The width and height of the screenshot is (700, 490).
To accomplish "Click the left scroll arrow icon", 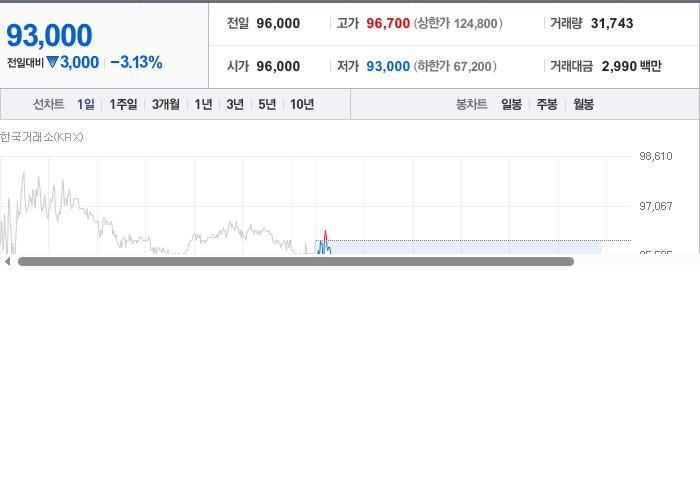I will (x=7, y=262).
